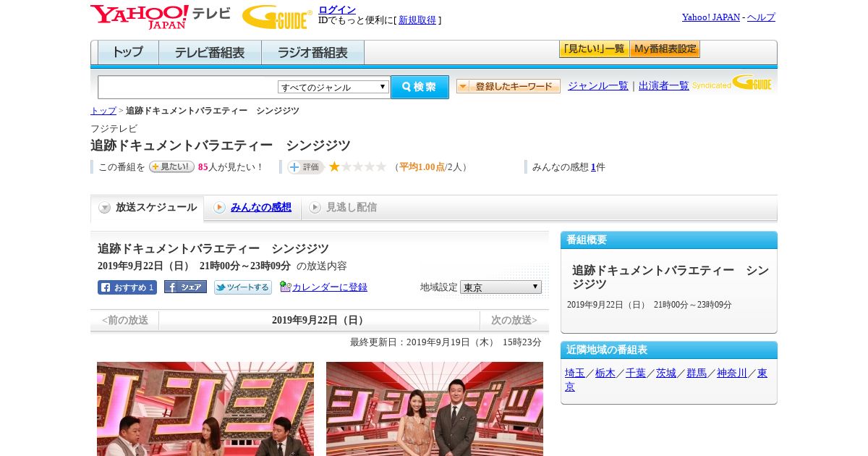Viewport: 868px width, 456px height.
Task: Expand the すべてのジャンル genre dropdown
Action: tap(333, 87)
